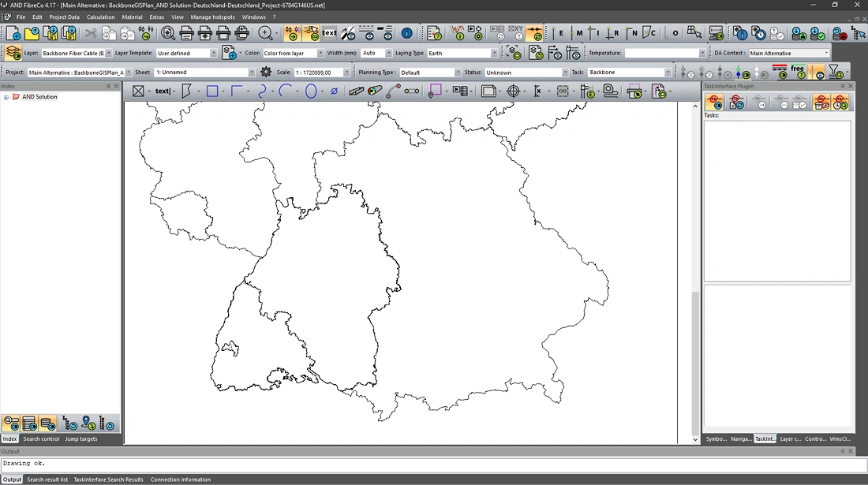Open the Manage hotspots menu
The image size is (868, 485).
pyautogui.click(x=212, y=17)
